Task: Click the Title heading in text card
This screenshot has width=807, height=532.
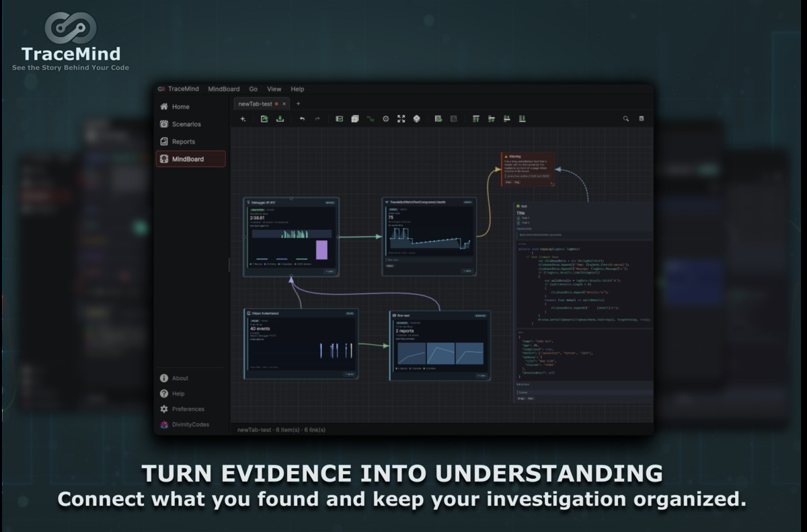Action: [521, 213]
